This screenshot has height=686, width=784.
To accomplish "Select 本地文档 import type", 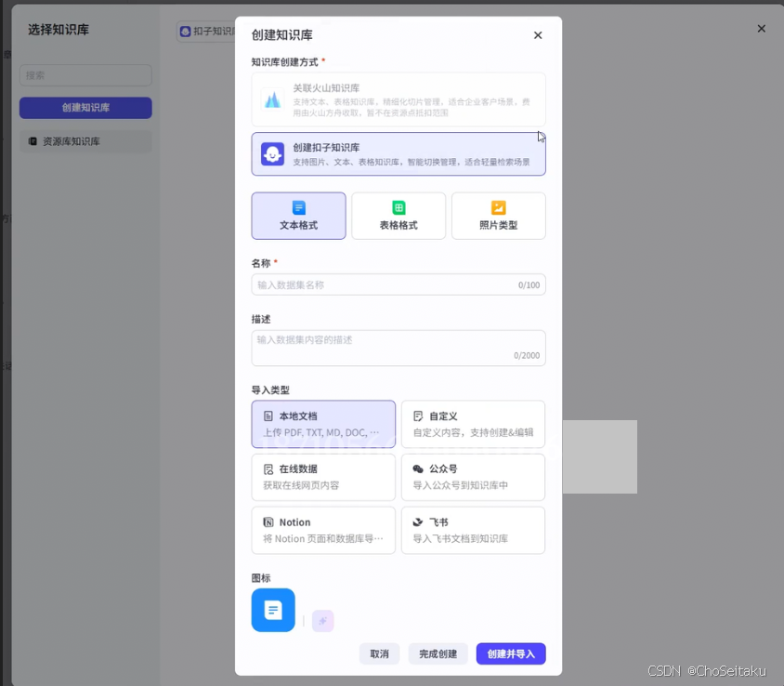I will click(323, 424).
